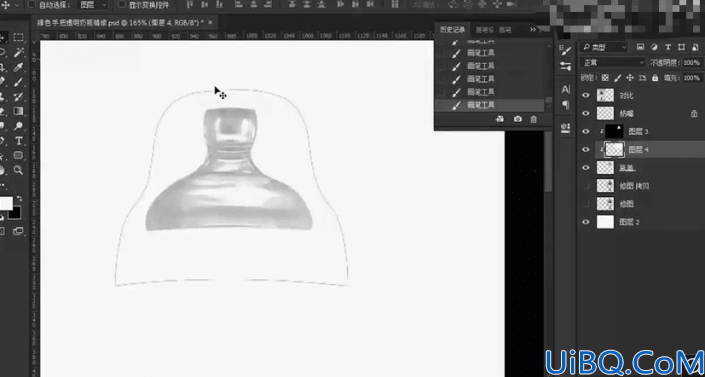Align top edges in the options bar
The image size is (705, 377).
pos(189,5)
